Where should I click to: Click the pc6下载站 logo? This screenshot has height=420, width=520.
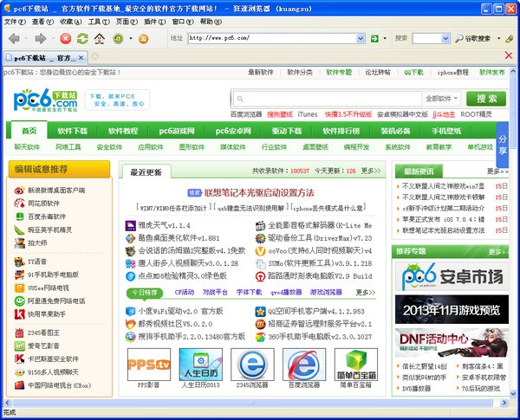click(x=45, y=100)
